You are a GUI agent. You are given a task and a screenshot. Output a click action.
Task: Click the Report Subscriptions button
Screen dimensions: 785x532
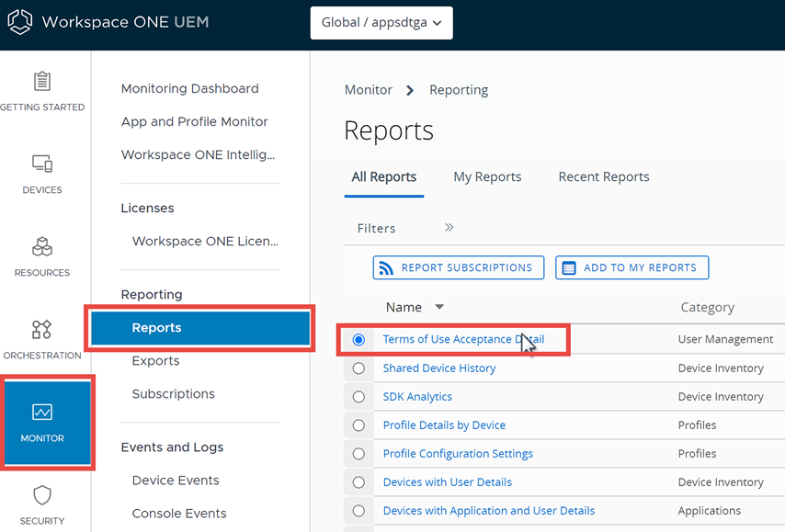point(459,267)
